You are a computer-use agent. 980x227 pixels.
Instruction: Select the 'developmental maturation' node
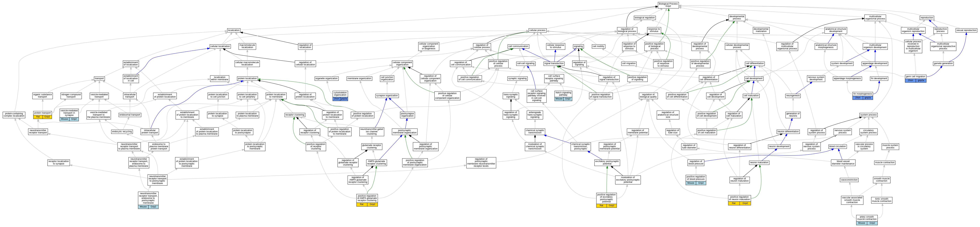tap(761, 30)
